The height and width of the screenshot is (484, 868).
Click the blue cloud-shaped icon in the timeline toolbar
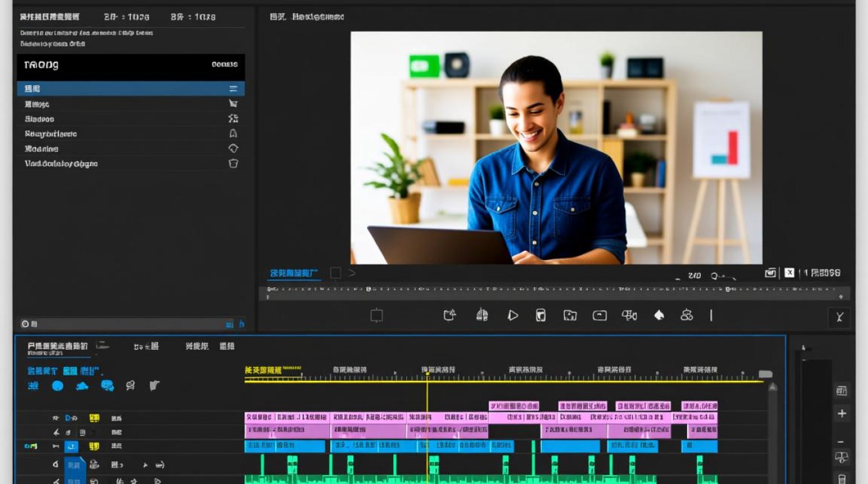tap(82, 386)
